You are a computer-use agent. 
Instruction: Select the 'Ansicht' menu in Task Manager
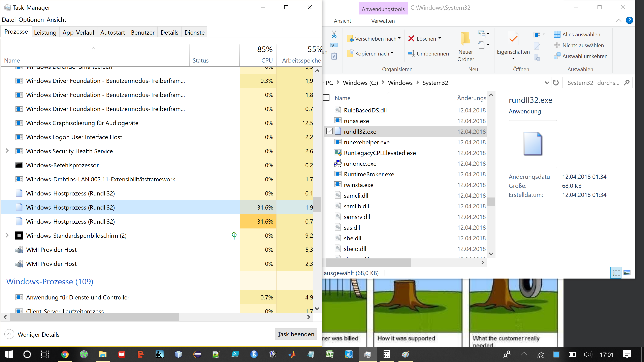[x=56, y=20]
